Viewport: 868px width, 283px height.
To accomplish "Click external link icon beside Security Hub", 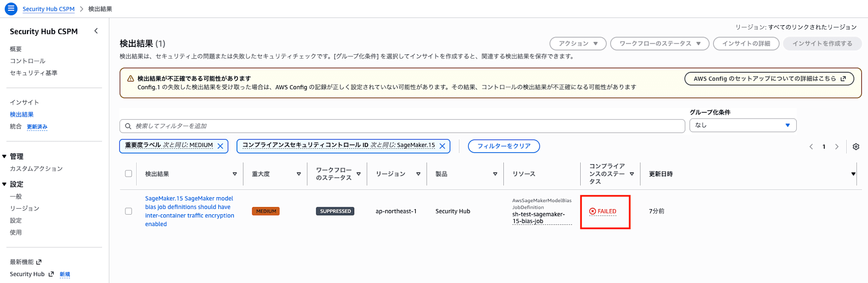I will coord(51,274).
